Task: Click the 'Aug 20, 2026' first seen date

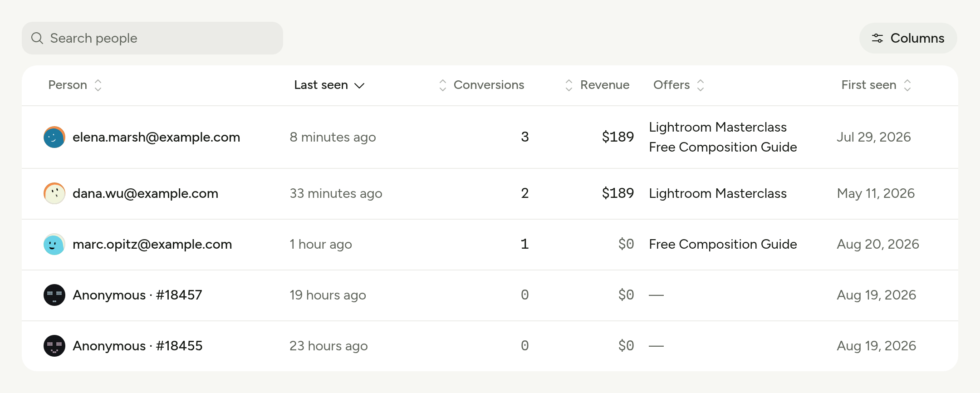Action: pyautogui.click(x=878, y=244)
